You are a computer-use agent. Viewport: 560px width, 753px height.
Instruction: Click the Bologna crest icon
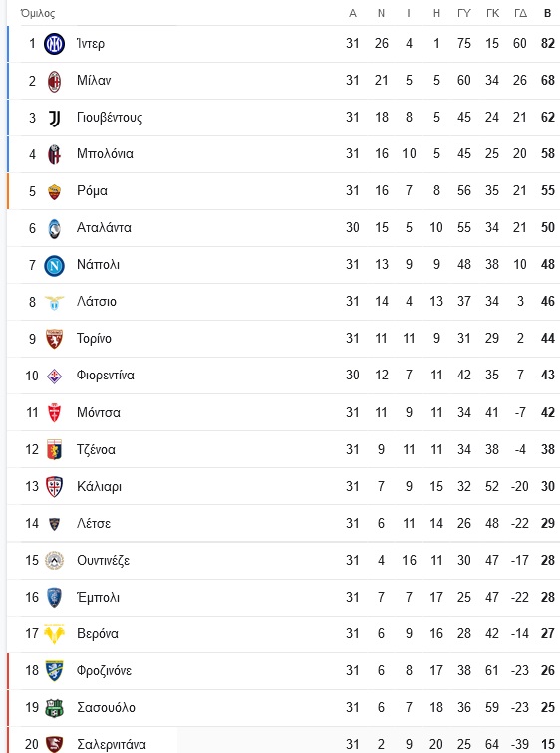click(x=54, y=154)
